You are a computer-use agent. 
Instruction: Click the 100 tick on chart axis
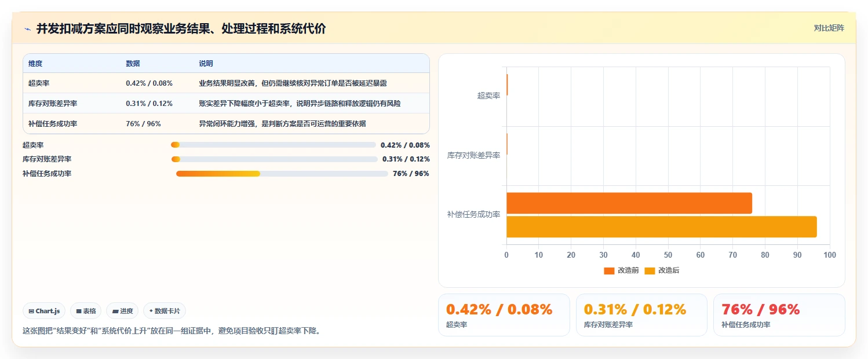(830, 255)
